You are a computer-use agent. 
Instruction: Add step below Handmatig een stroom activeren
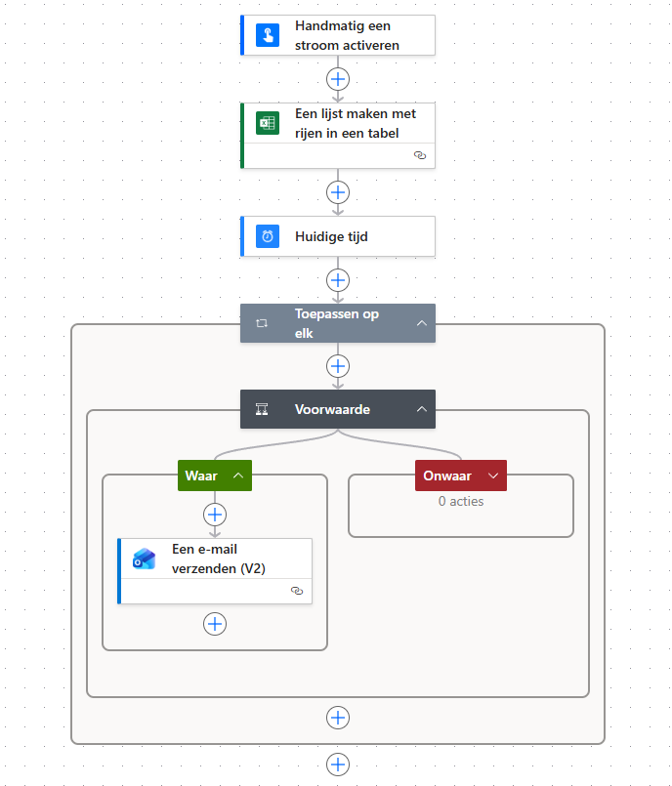point(338,79)
